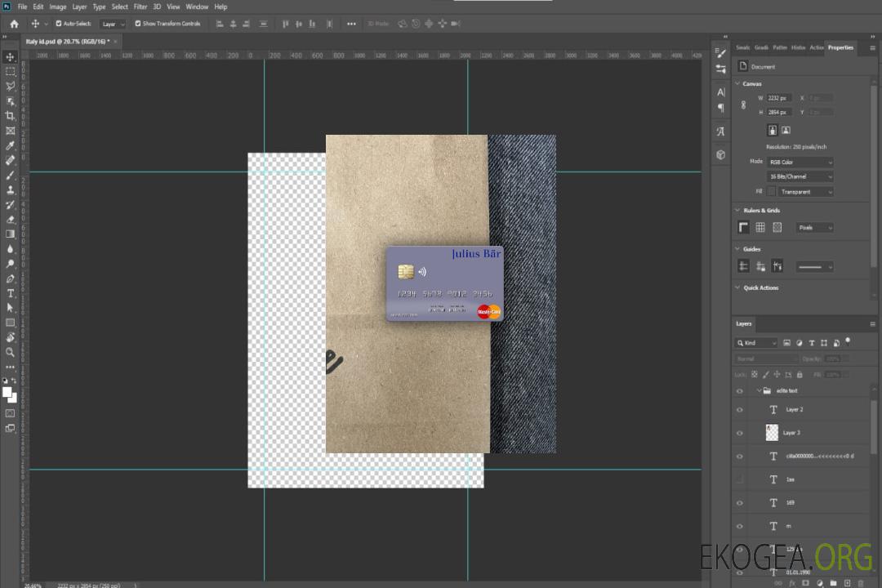Screen dimensions: 882x588
Task: Collapse the edite text layer group
Action: pos(759,391)
